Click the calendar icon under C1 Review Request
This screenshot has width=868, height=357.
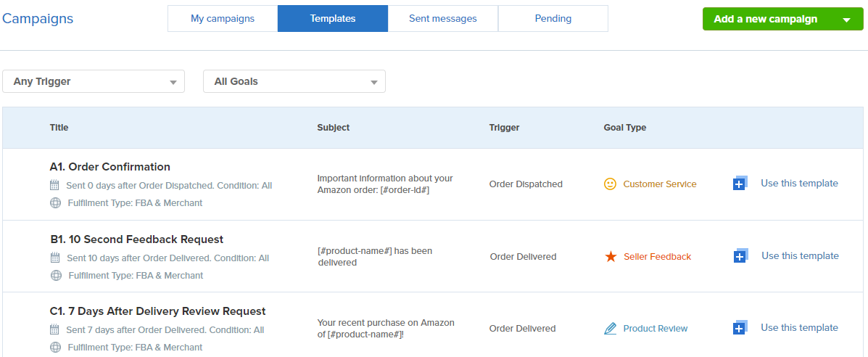55,330
